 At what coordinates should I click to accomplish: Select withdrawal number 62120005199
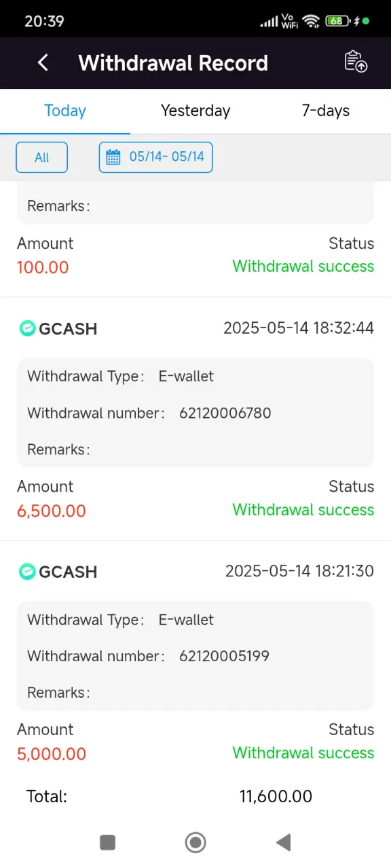coord(225,656)
